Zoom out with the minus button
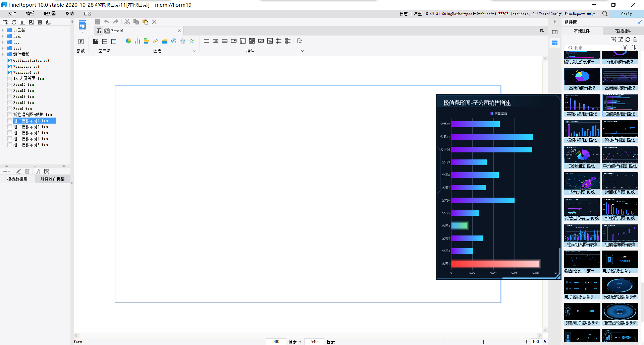This screenshot has height=345, width=644. (x=444, y=342)
